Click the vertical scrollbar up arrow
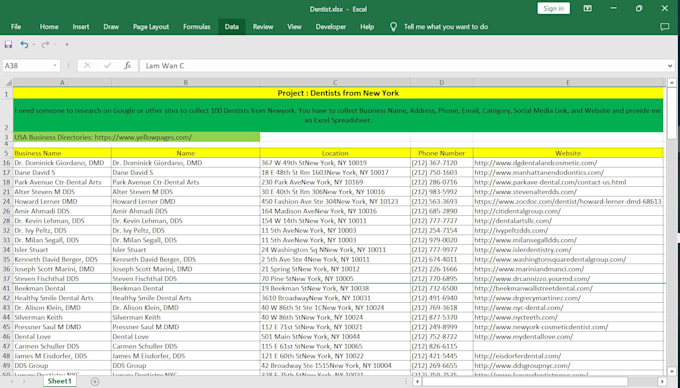The height and width of the screenshot is (388, 680). tap(672, 82)
